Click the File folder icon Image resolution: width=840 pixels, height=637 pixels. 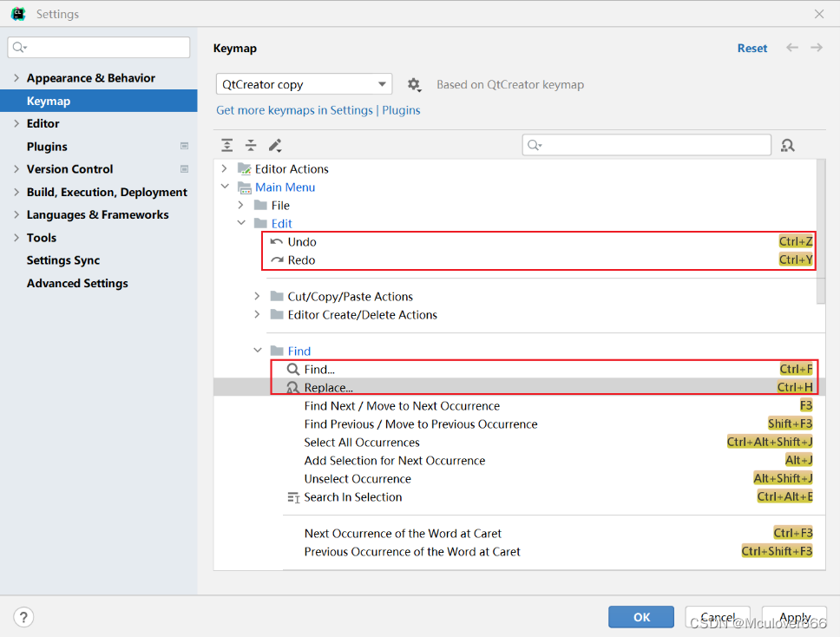260,205
